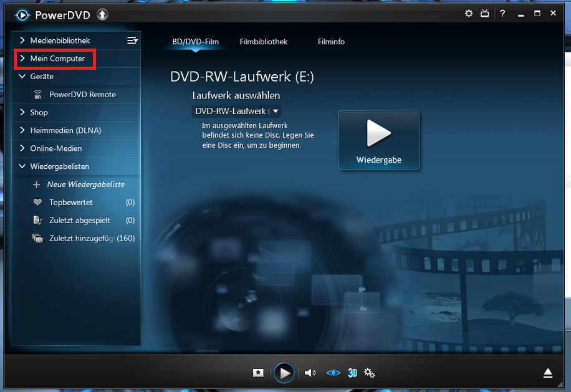
Task: Maximize the PowerDVD window
Action: pyautogui.click(x=537, y=14)
